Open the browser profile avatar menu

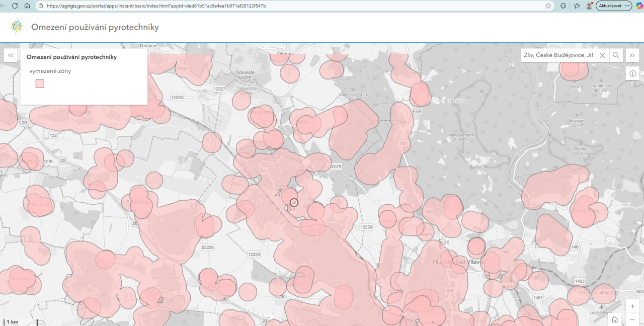pos(589,6)
